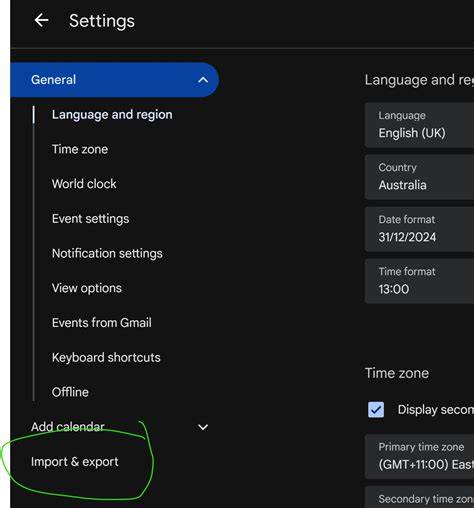Click the Time zone section heading
The image size is (474, 508).
pyautogui.click(x=397, y=373)
